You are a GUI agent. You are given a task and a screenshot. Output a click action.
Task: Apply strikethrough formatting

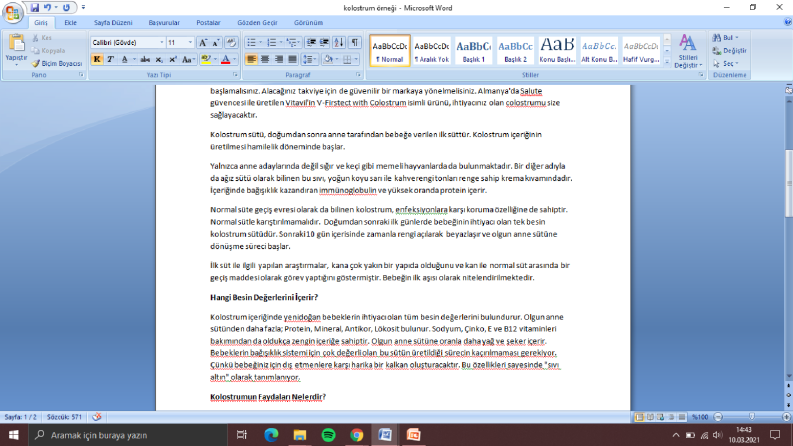[x=145, y=60]
